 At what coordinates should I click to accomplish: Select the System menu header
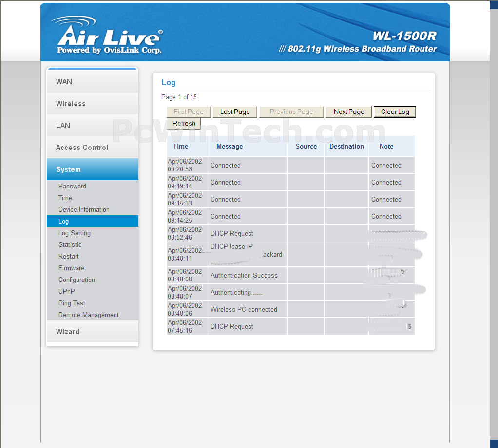68,169
